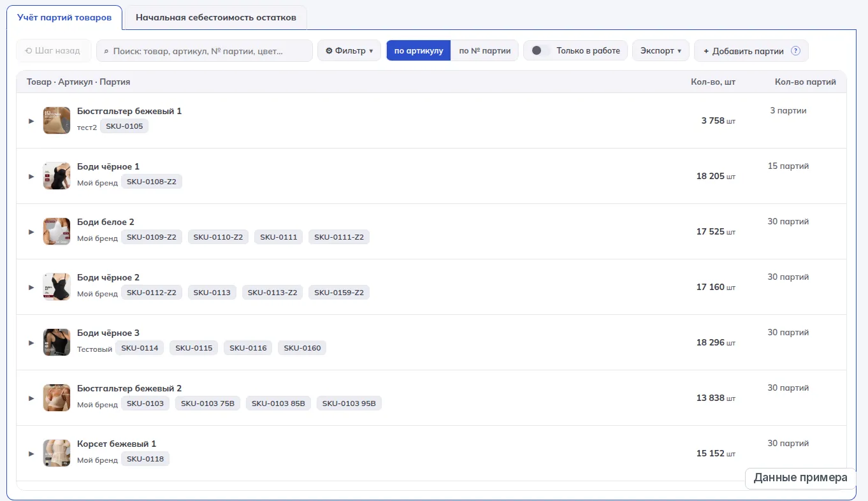
Task: Click article tag SKU-0113
Action: (212, 293)
